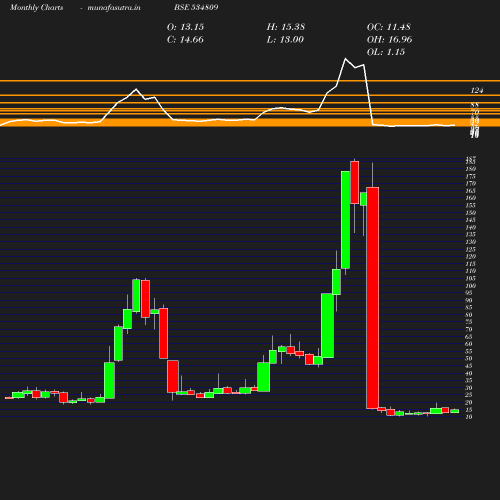Click the low value "L: 13.00"
This screenshot has height=500, width=500.
(x=285, y=40)
